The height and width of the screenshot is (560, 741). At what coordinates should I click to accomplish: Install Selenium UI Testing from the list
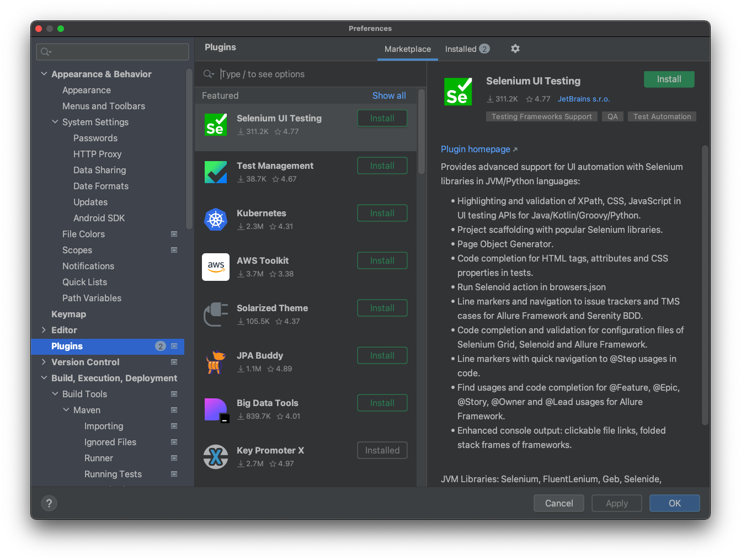tap(382, 118)
